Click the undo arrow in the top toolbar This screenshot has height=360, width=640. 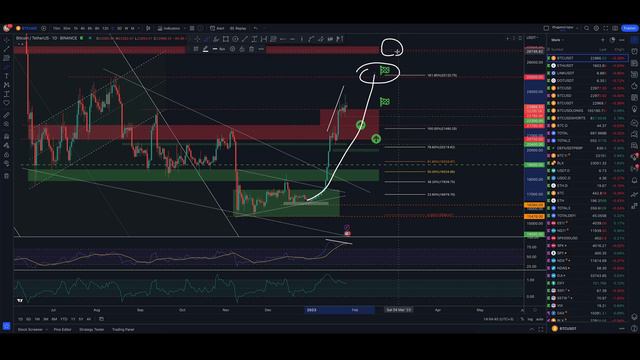(x=256, y=28)
